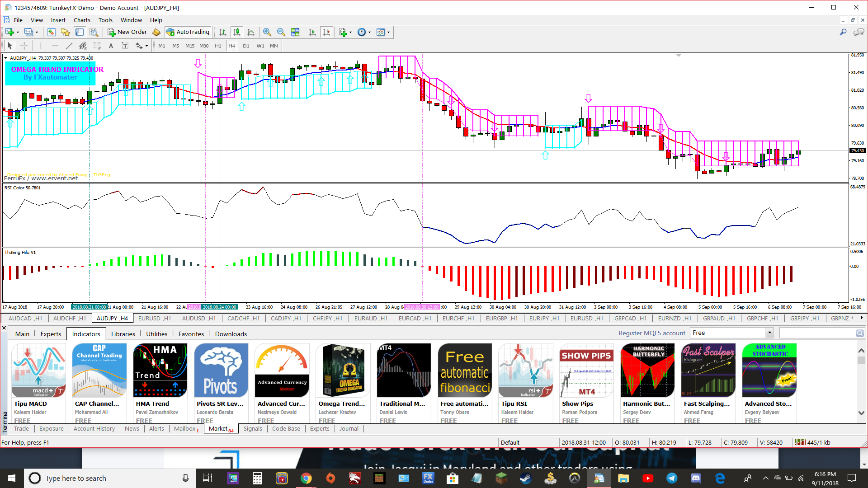Open the Show Pips indicator title
868x488 pixels.
click(x=577, y=404)
